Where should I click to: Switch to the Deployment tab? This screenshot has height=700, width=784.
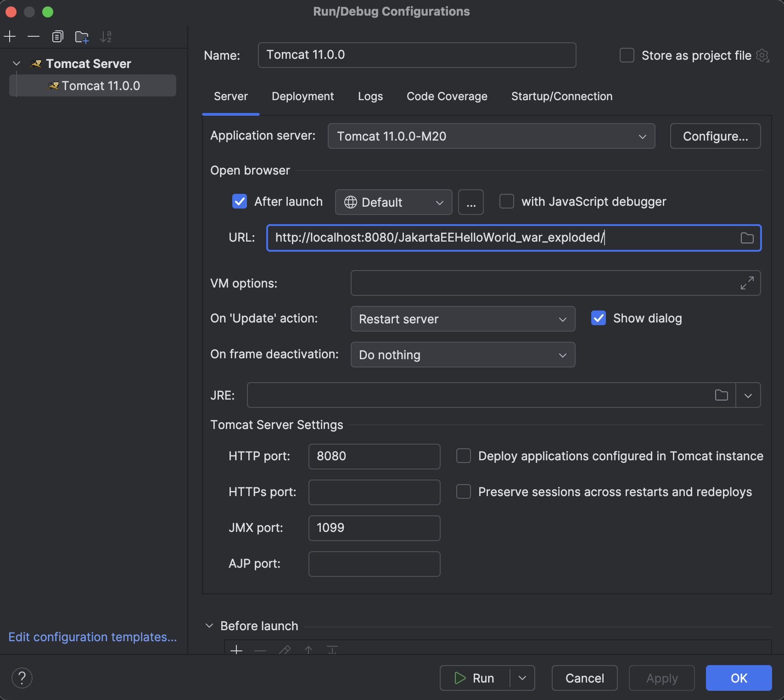pyautogui.click(x=302, y=96)
